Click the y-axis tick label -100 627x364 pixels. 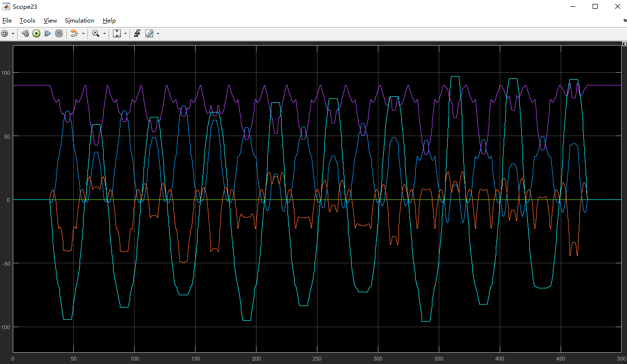tap(6, 327)
